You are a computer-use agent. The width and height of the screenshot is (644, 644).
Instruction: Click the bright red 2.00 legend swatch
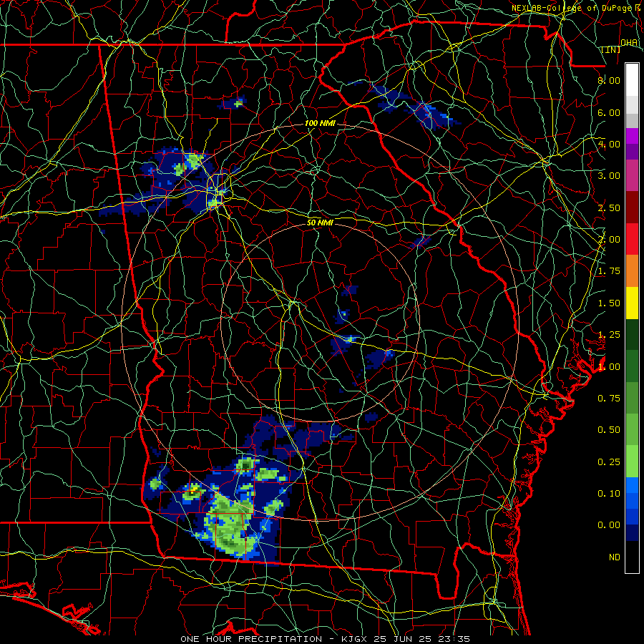point(632,239)
